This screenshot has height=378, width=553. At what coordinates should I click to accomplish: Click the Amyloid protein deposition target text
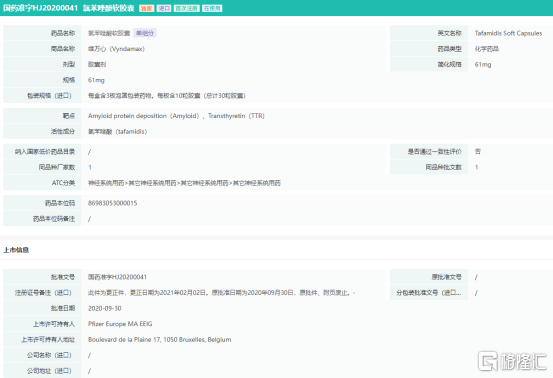pyautogui.click(x=144, y=116)
